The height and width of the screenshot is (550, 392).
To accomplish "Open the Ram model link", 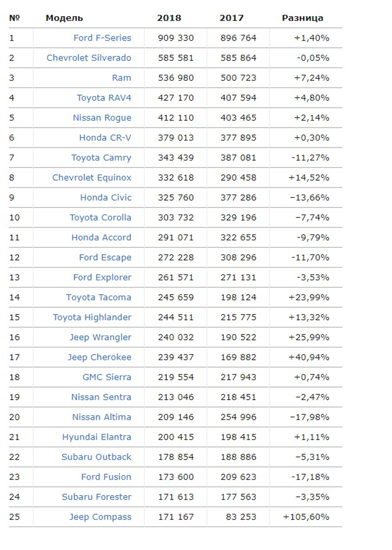I will point(122,78).
